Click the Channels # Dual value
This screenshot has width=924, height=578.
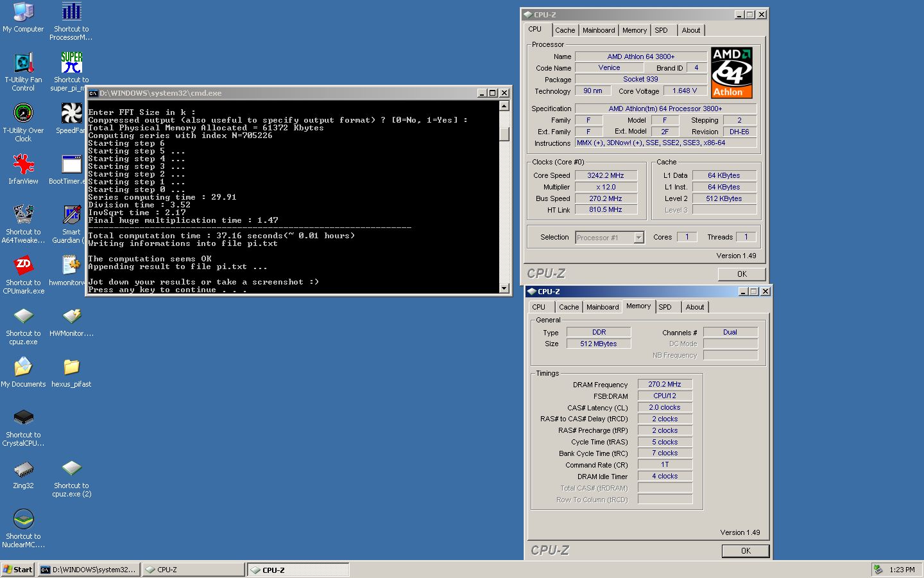[730, 332]
